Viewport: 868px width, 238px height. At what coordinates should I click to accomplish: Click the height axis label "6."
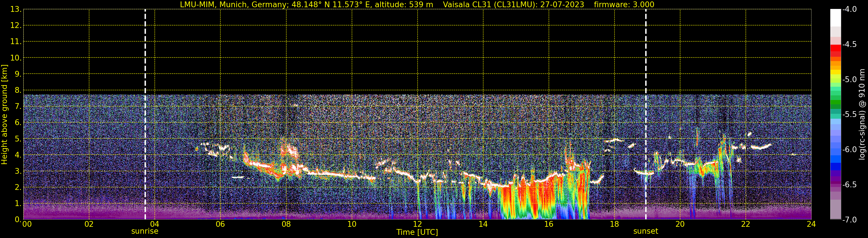pos(18,123)
